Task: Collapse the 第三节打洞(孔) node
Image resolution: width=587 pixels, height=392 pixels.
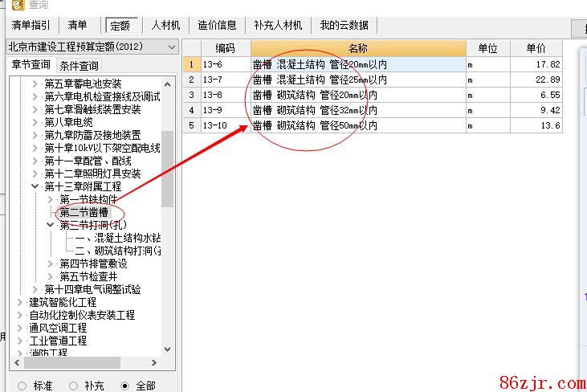Action: tap(51, 225)
